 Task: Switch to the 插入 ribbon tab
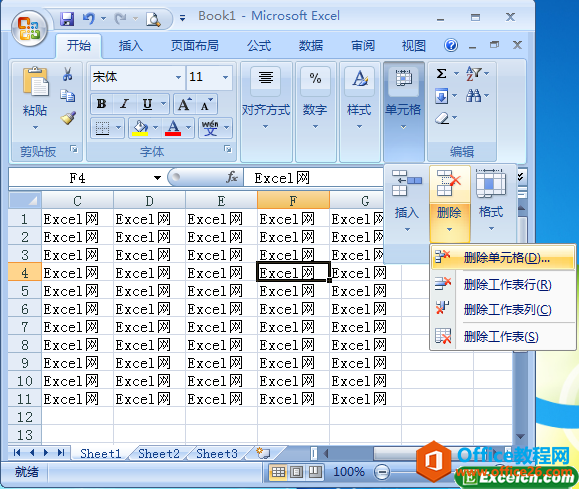click(130, 46)
